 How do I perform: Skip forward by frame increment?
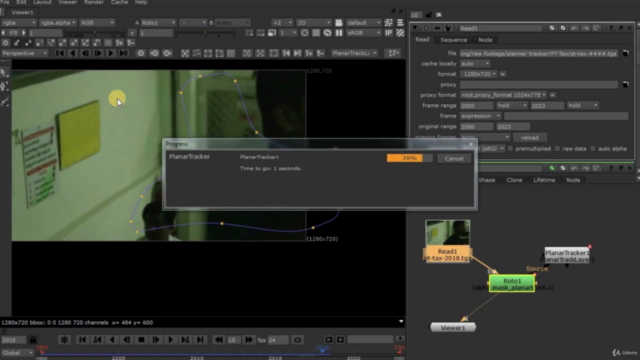248,340
